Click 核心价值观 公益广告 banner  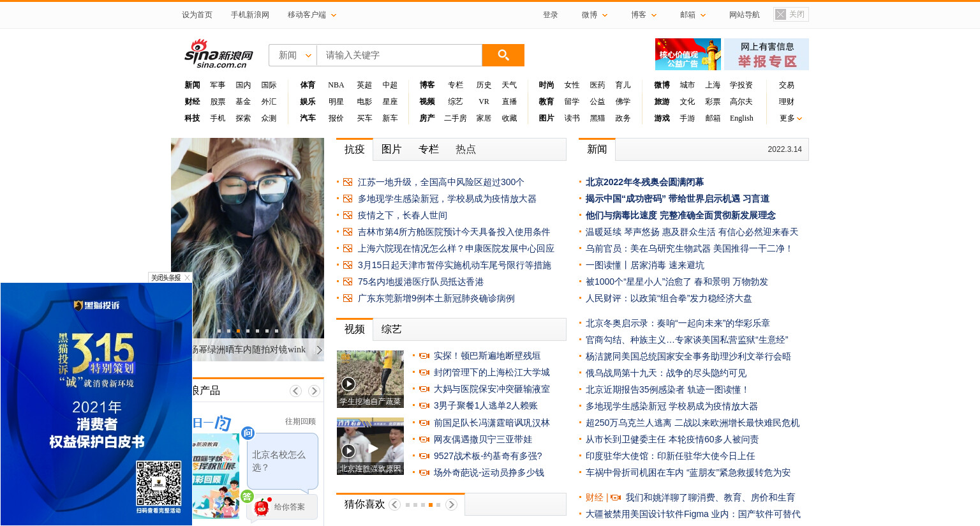pyautogui.click(x=688, y=54)
